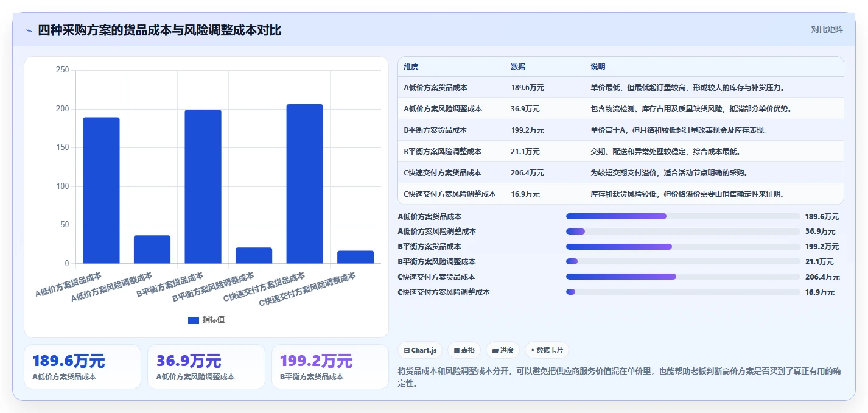Click the A低价方案风险调整成本 progress bar
Viewport: 868px width, 413px height.
pyautogui.click(x=683, y=231)
